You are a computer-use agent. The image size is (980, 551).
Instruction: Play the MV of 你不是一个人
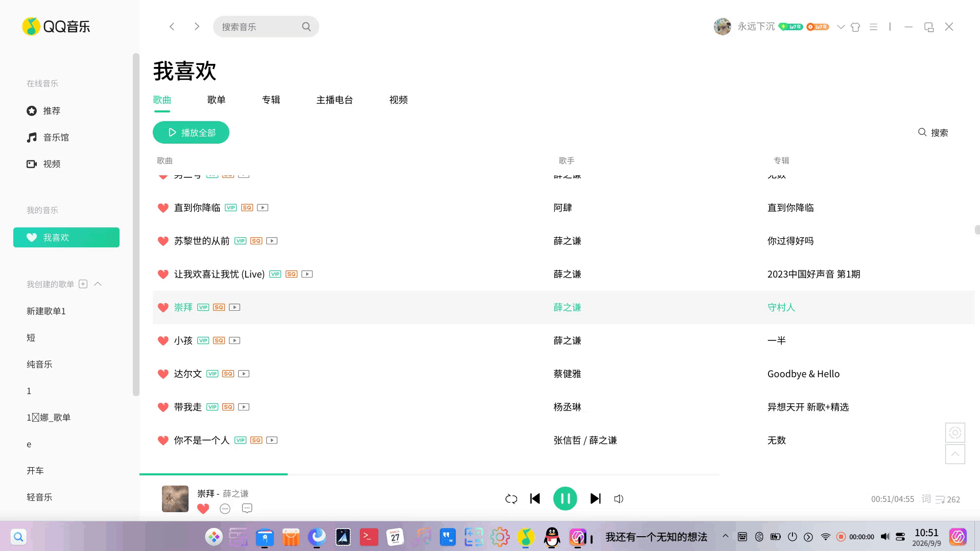[272, 440]
